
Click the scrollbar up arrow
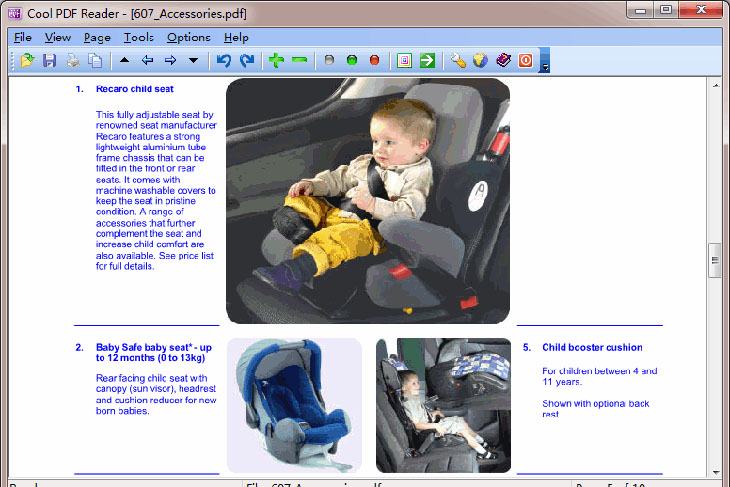coord(716,85)
